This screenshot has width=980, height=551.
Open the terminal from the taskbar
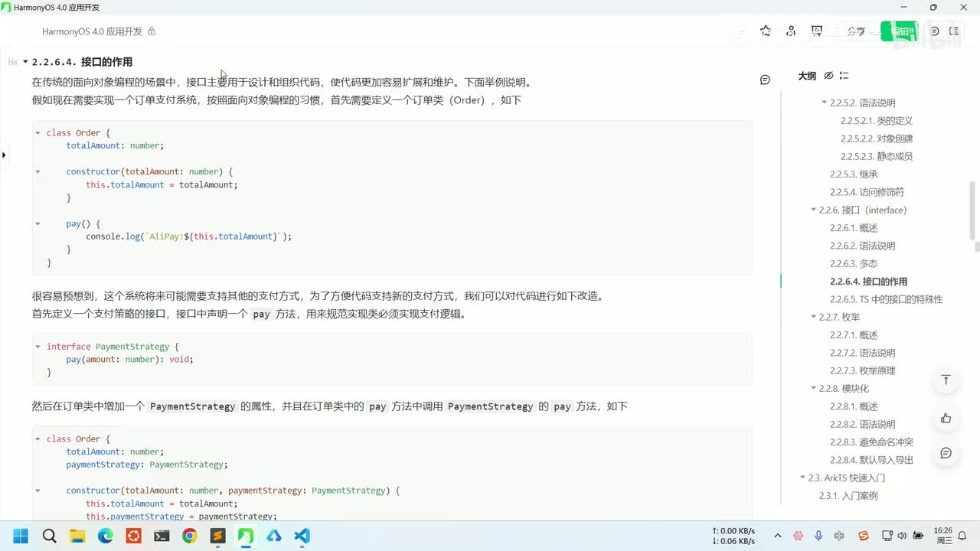[x=162, y=536]
